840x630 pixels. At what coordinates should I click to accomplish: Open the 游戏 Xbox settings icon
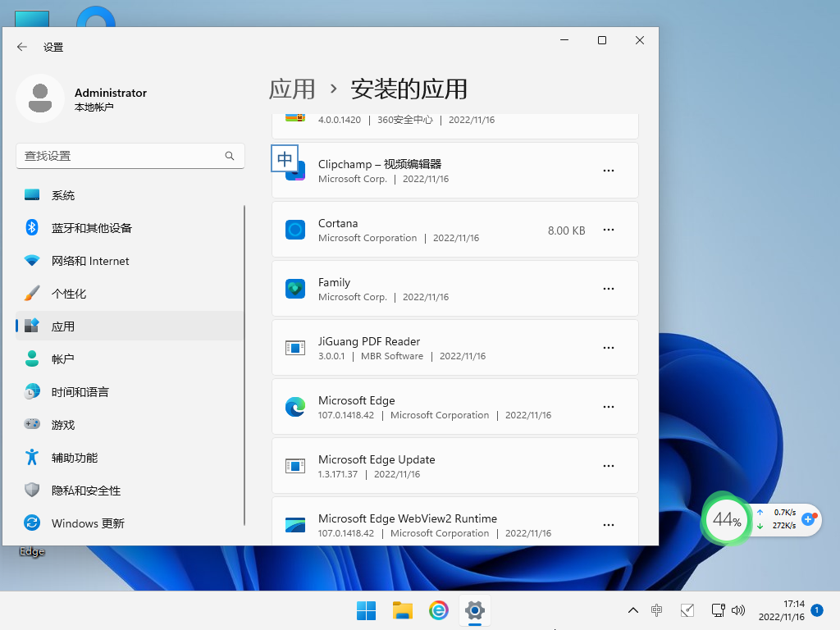point(33,424)
